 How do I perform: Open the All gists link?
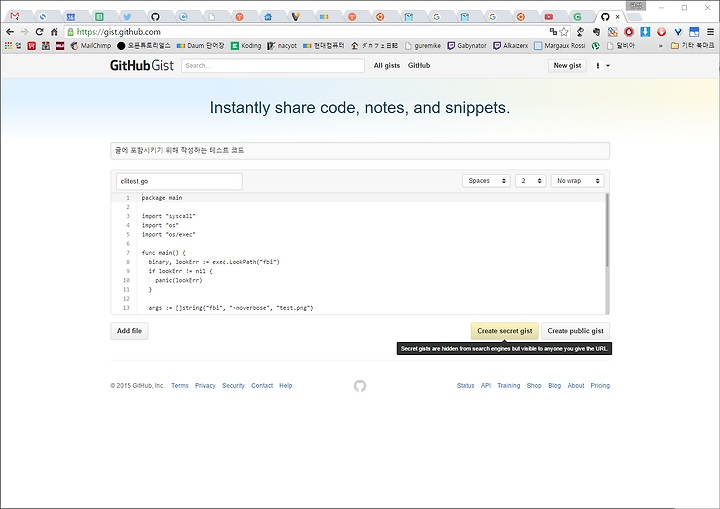(387, 65)
